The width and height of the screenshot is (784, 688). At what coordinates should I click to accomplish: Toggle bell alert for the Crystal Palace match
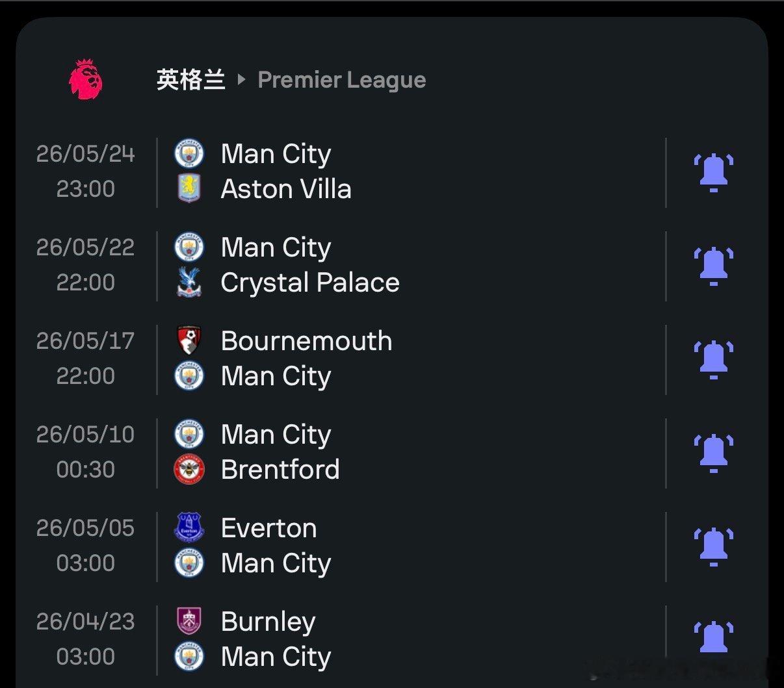713,266
